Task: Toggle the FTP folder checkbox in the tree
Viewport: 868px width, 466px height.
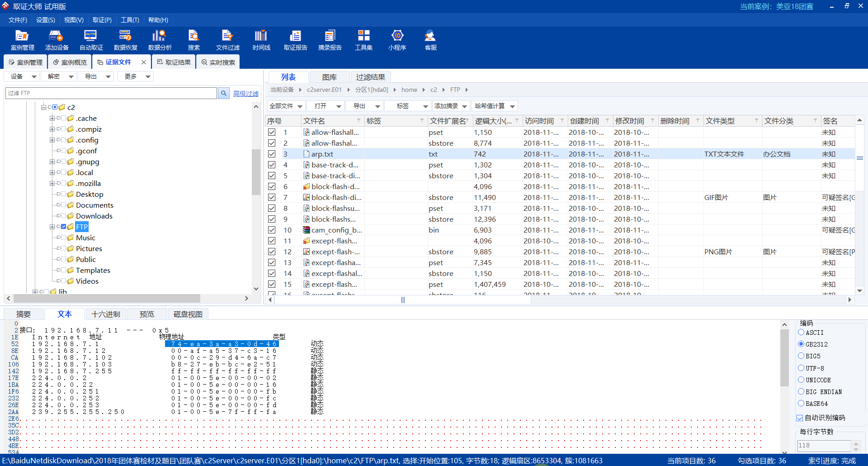Action: click(63, 227)
